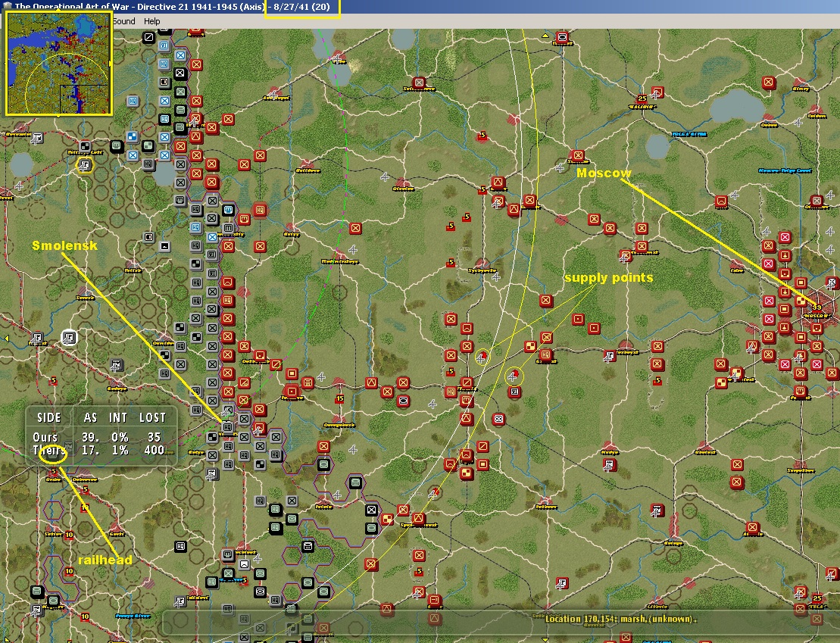The width and height of the screenshot is (840, 643).
Task: Click the 35 losses value in the combat report
Action: point(155,437)
